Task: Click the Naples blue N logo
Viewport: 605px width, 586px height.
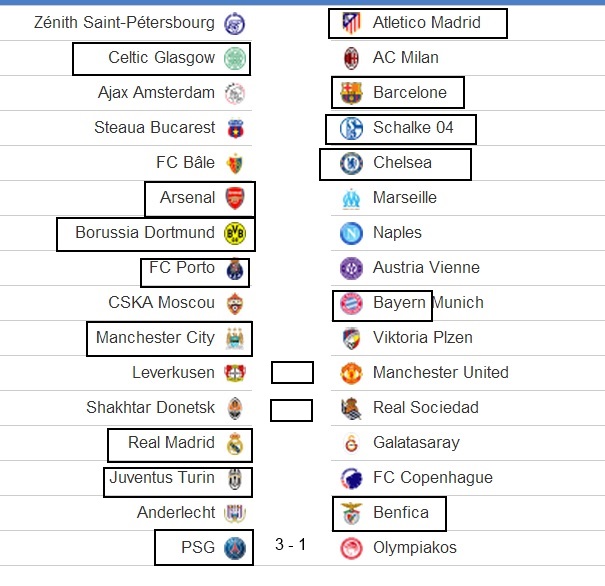Action: coord(351,233)
